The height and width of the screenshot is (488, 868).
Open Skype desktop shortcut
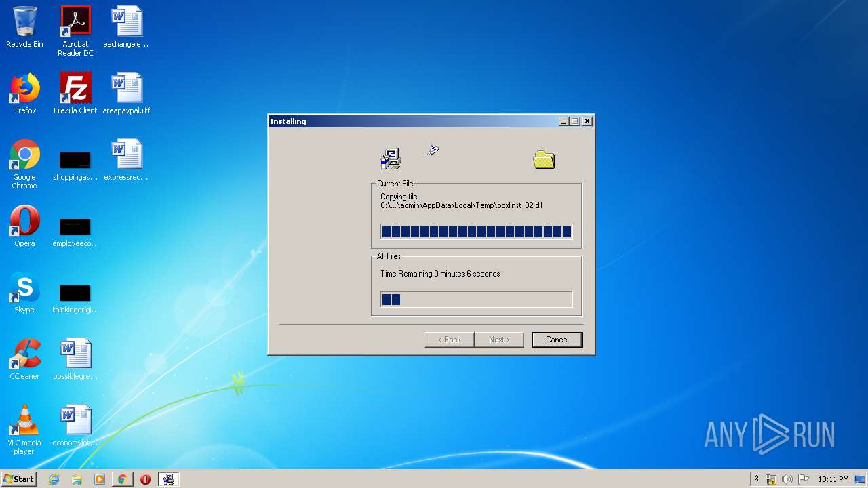[x=24, y=293]
